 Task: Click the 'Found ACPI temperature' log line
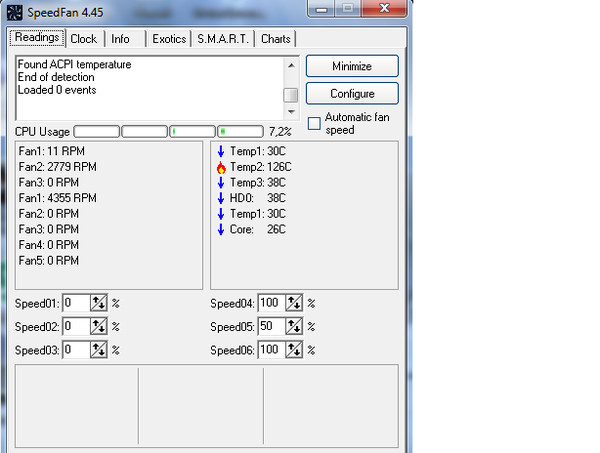pyautogui.click(x=75, y=64)
